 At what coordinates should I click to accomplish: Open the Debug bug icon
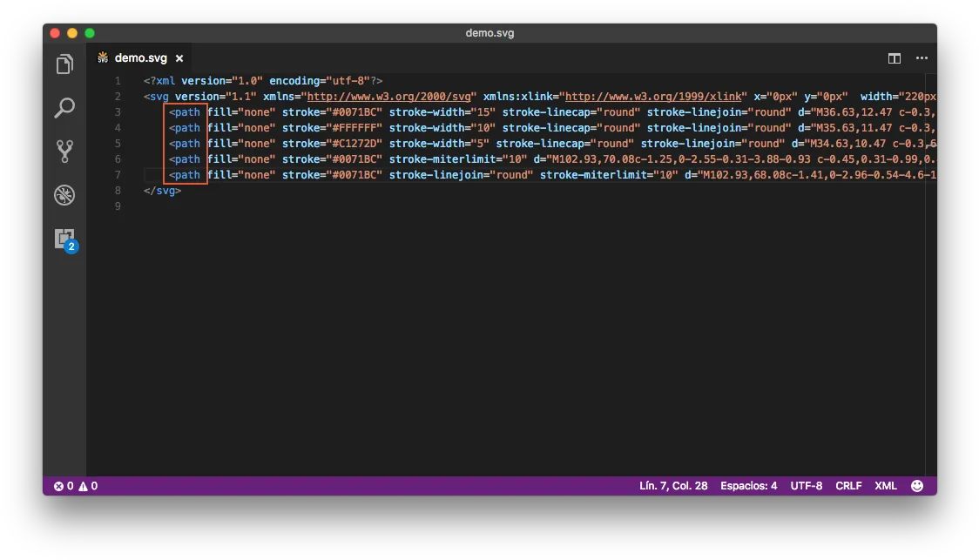(x=64, y=195)
